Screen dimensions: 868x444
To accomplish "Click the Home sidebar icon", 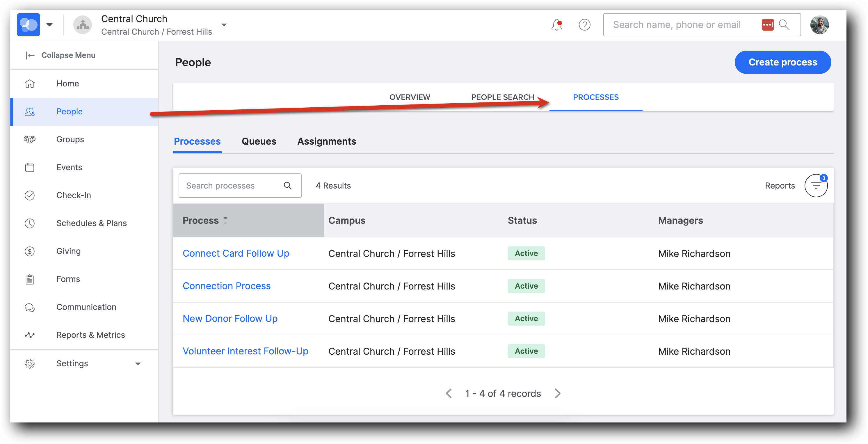I will tap(30, 84).
